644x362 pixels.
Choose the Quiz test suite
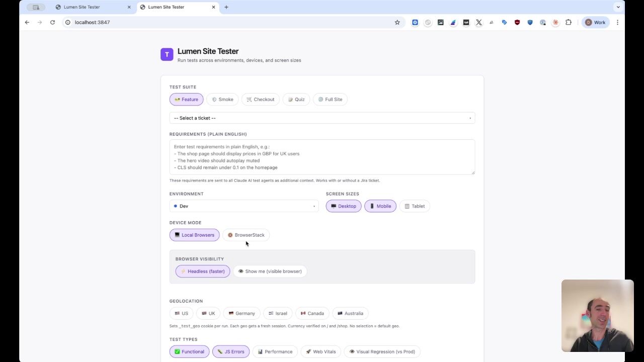point(296,100)
